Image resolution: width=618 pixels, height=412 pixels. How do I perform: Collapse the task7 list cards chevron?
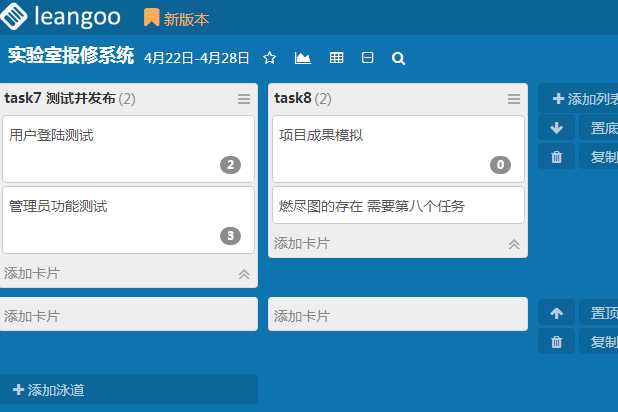point(243,273)
